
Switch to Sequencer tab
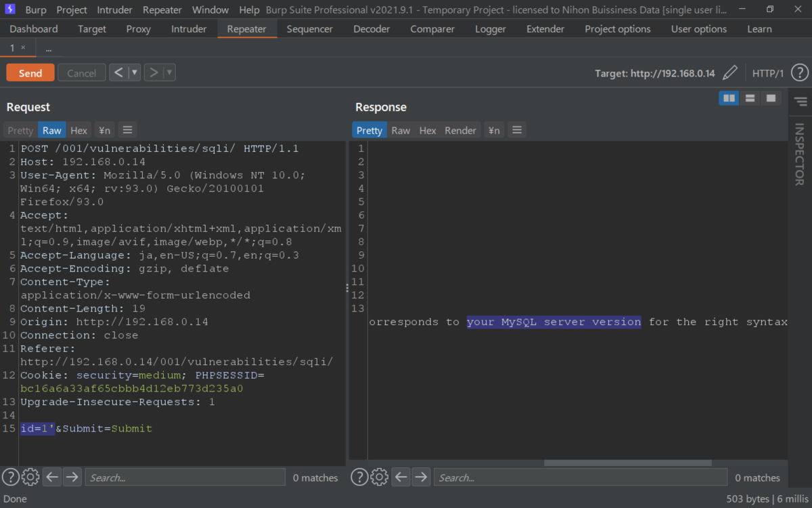click(x=310, y=29)
